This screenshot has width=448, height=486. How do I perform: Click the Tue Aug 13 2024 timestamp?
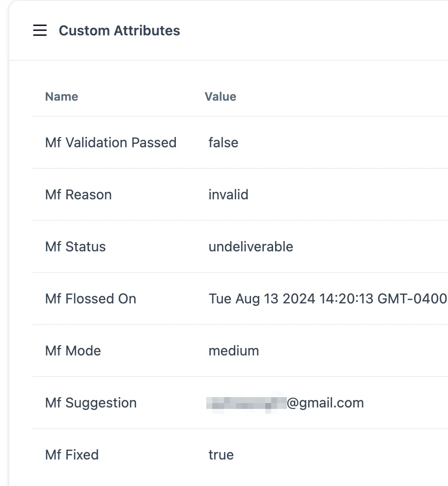[x=328, y=299]
